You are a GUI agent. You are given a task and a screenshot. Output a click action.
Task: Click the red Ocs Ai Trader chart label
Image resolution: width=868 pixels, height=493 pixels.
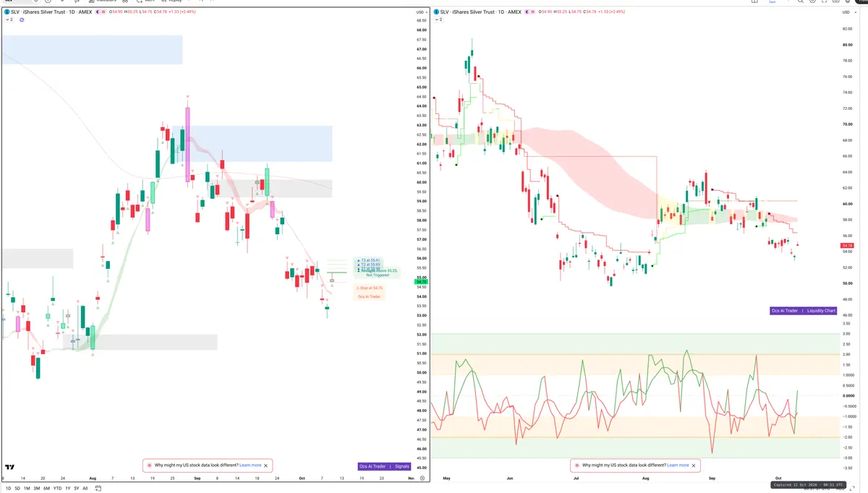[369, 296]
